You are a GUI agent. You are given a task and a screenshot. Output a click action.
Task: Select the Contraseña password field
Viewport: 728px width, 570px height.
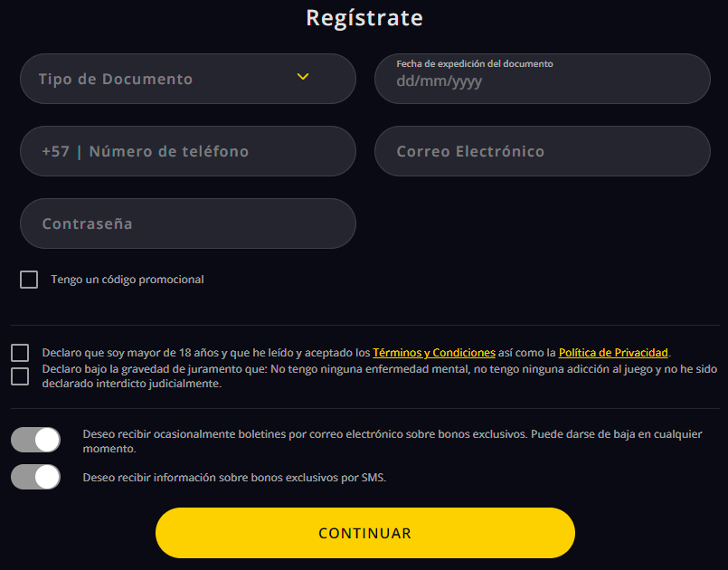187,223
